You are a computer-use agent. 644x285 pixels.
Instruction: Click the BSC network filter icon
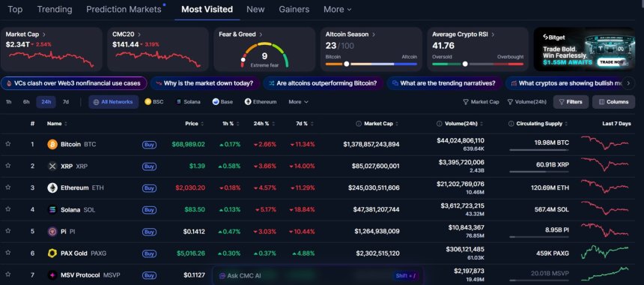click(148, 101)
